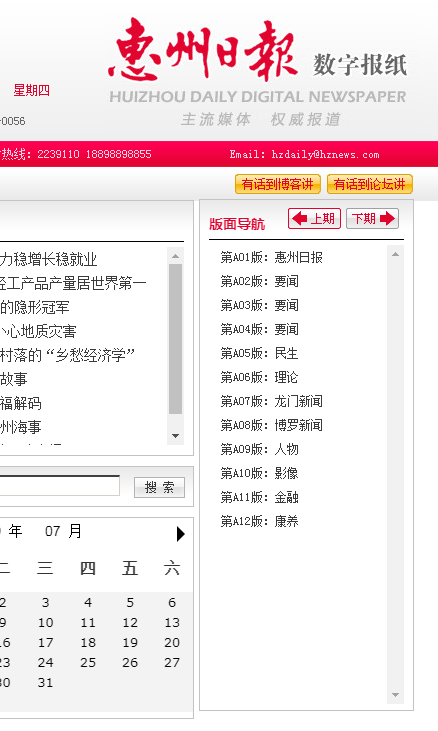
Task: Open page 第A07版: 龙门新闻
Action: (272, 401)
